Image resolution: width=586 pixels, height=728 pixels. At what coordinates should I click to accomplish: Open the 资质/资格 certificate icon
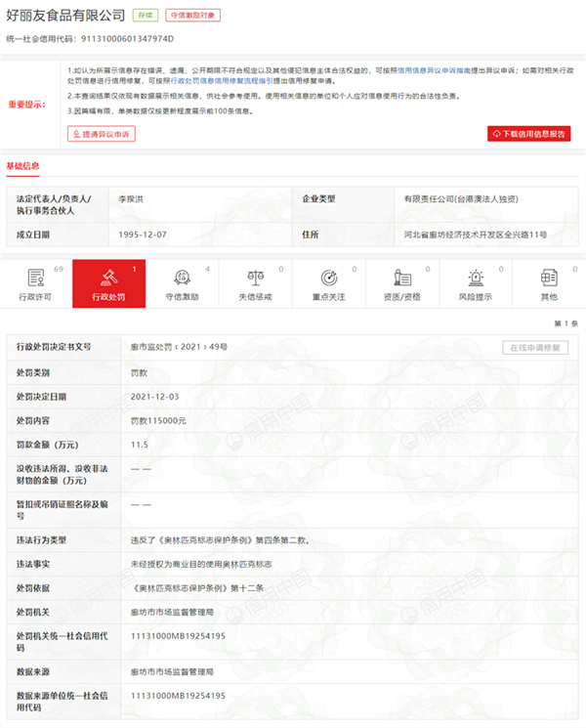tap(401, 277)
